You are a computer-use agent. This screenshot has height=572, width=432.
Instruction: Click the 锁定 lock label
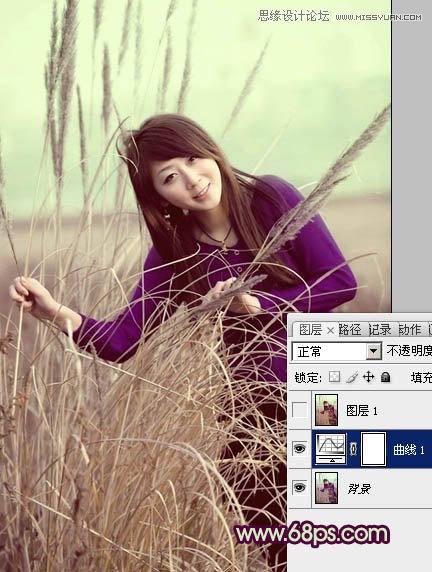pyautogui.click(x=308, y=378)
